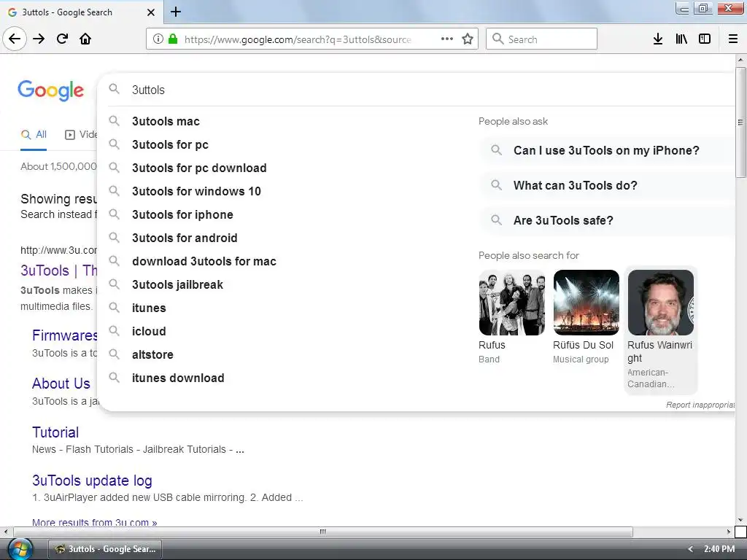Click the scroll right arrow

(x=729, y=532)
